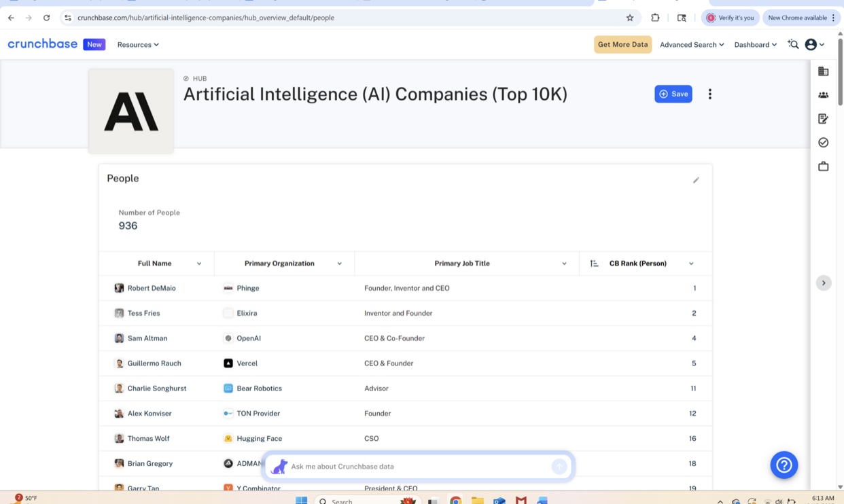Save this Artificial Intelligence hub
This screenshot has height=504, width=844.
coord(673,94)
